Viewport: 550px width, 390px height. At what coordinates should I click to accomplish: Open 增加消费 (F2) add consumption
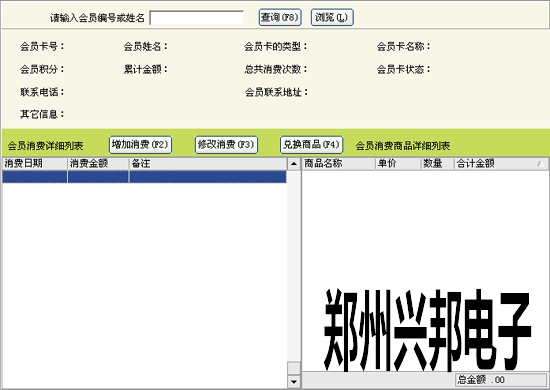[x=140, y=144]
